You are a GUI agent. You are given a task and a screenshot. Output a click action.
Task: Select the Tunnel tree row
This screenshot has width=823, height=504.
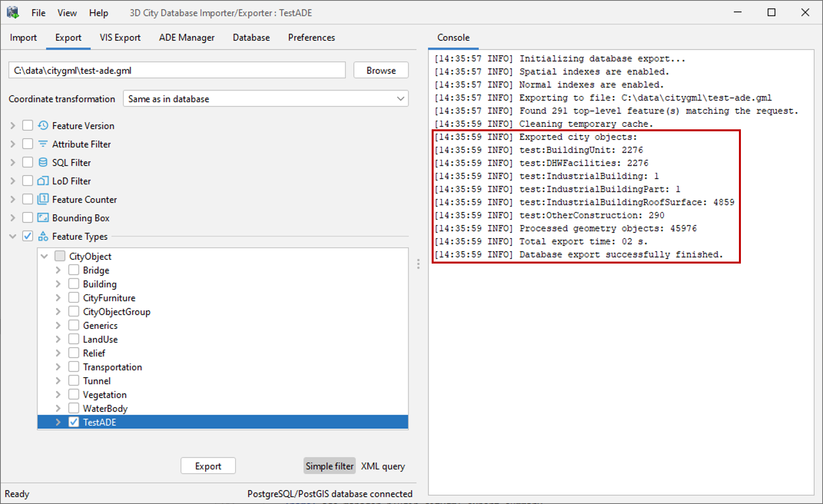click(223, 381)
